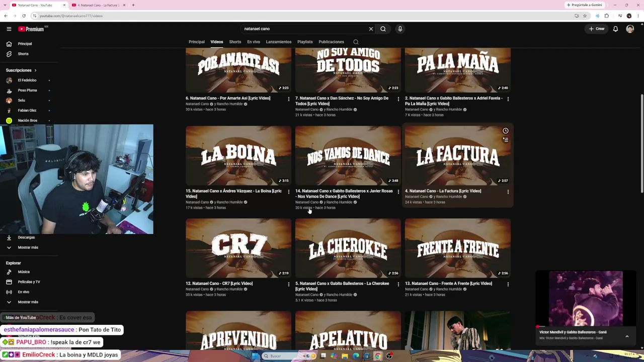The image size is (644, 362).
Task: Reload the page in the browser toolbar
Action: 24,16
